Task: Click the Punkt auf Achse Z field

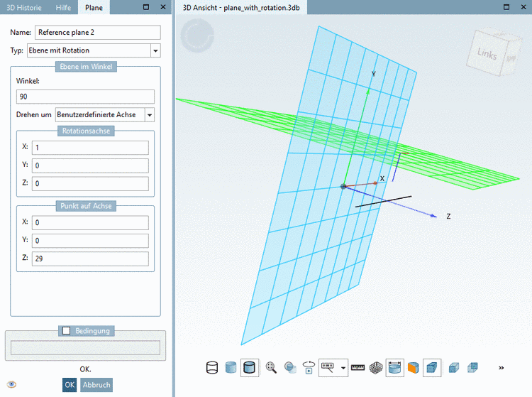Action: tap(90, 259)
